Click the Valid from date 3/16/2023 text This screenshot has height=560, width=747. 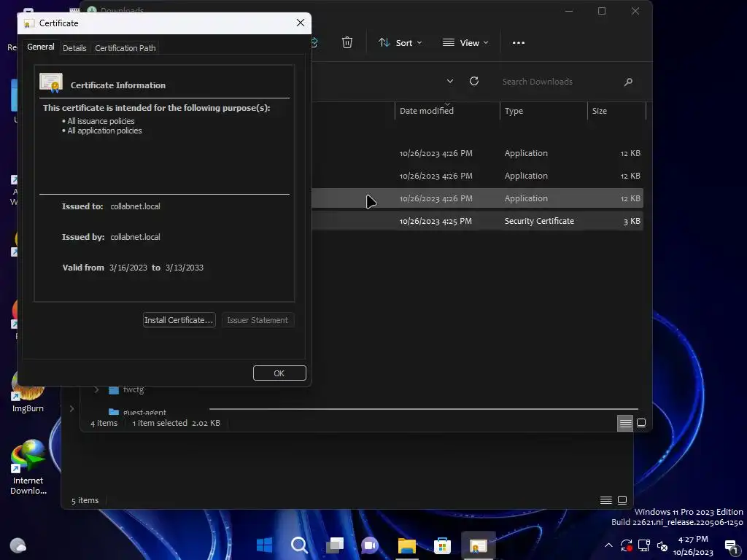[x=128, y=268]
